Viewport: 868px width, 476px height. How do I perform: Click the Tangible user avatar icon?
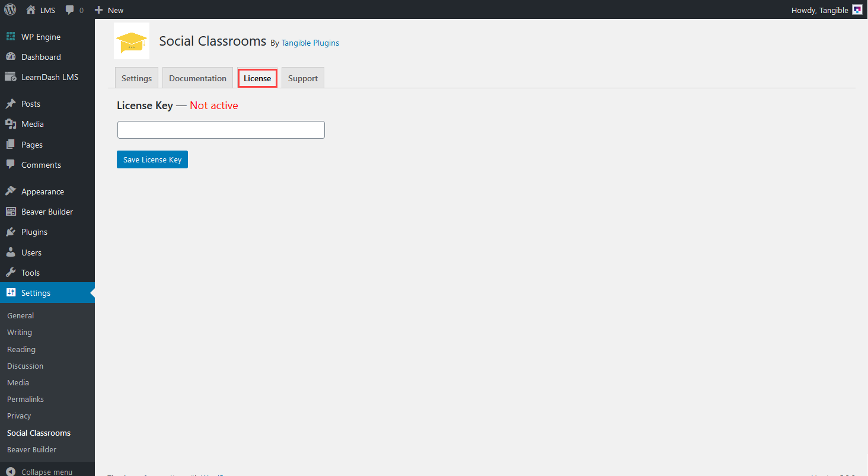point(857,9)
